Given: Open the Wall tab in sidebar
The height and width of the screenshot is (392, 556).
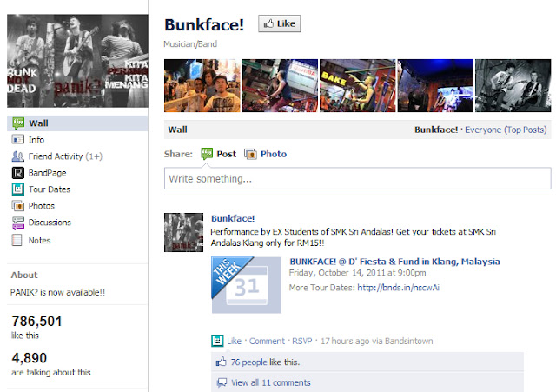Looking at the screenshot, I should click(x=77, y=123).
